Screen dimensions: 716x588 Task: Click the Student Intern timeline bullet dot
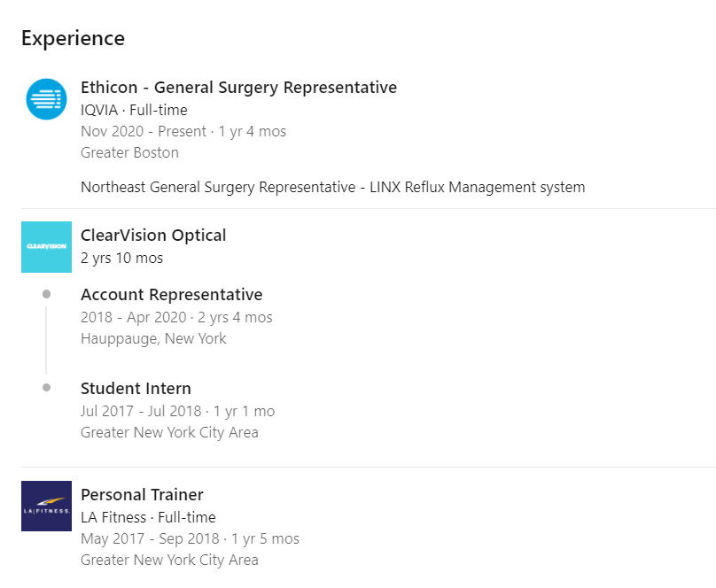point(46,388)
